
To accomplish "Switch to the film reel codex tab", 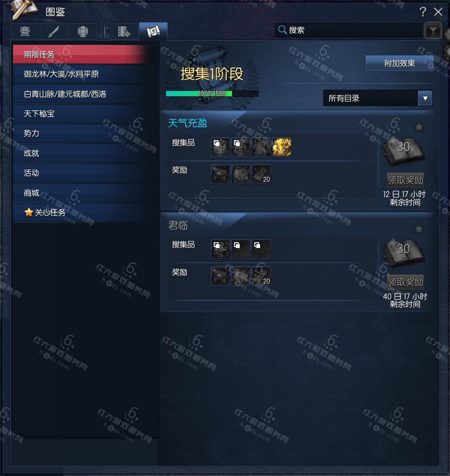I will tap(124, 31).
